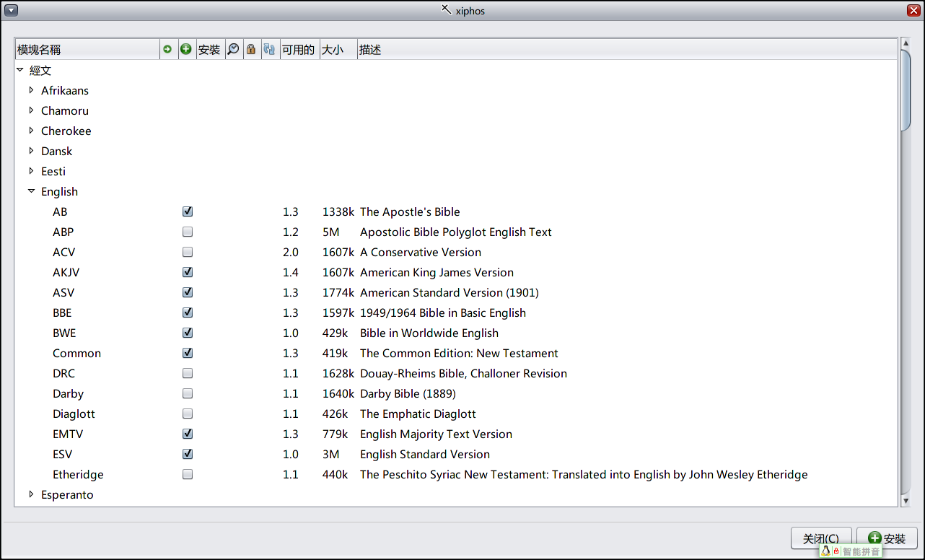Click the red lock icon in input method bar

coord(836,551)
